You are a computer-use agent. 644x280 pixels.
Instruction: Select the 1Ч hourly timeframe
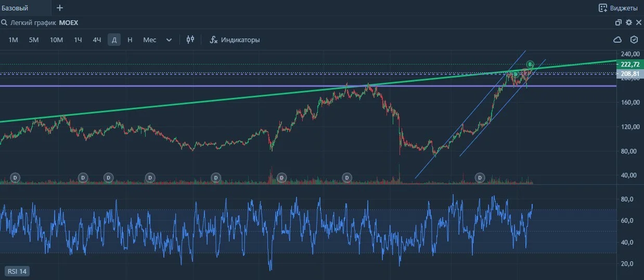[78, 40]
